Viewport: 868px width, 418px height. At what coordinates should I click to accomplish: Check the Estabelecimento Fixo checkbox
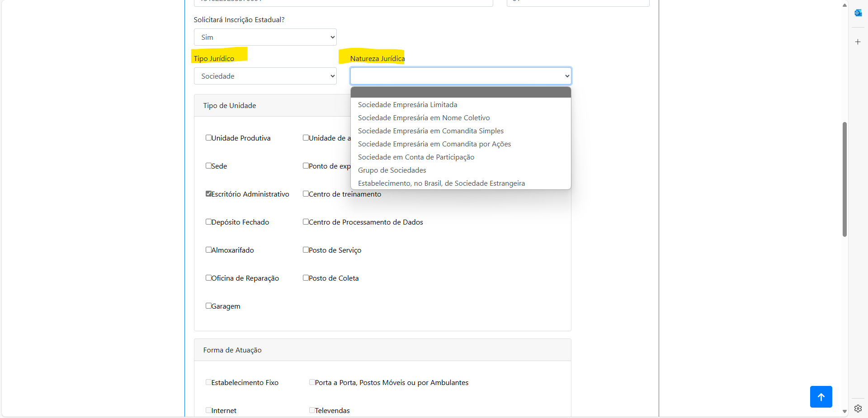208,382
